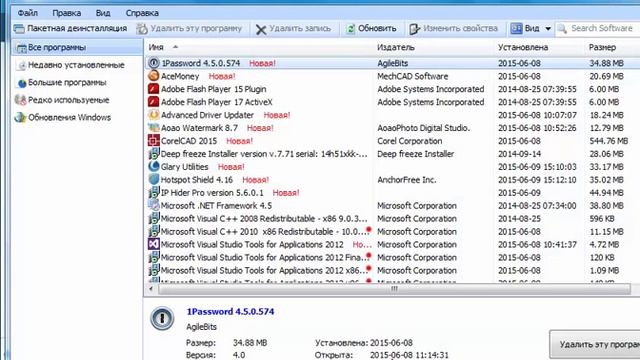640x360 pixels.
Task: Click the Glary Utilities icon
Action: click(153, 167)
